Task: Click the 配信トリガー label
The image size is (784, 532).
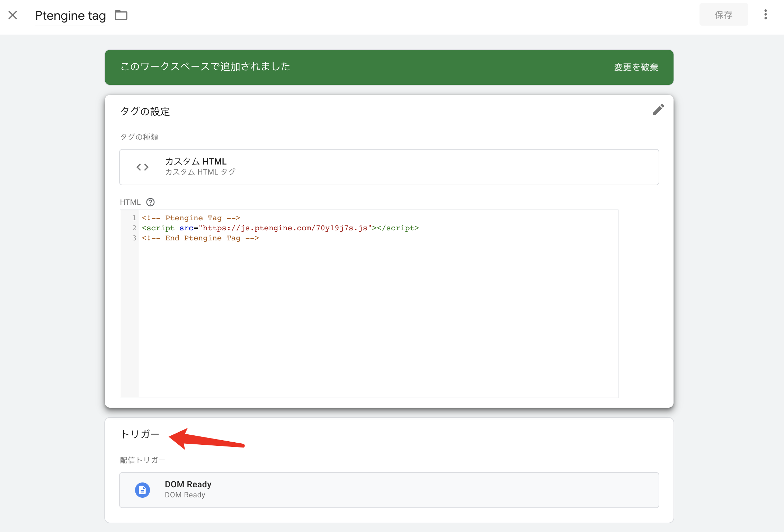Action: coord(142,460)
